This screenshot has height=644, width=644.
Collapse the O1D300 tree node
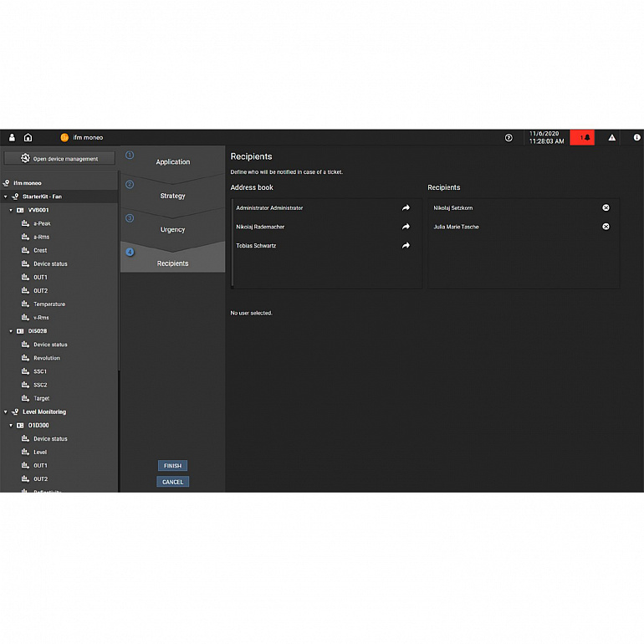point(11,426)
